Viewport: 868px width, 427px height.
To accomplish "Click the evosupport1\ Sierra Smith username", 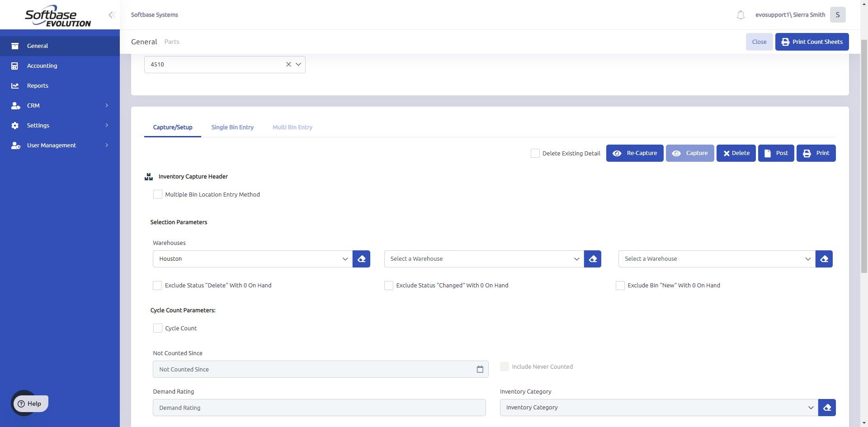I will 790,15.
